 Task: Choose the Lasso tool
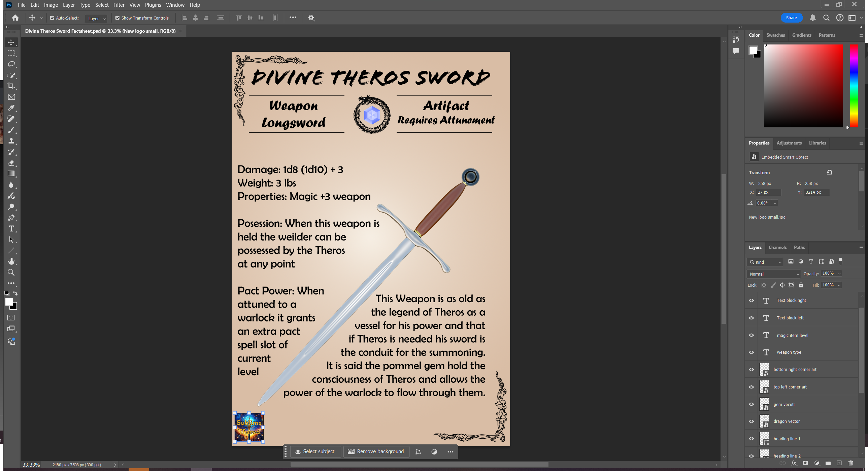tap(11, 64)
